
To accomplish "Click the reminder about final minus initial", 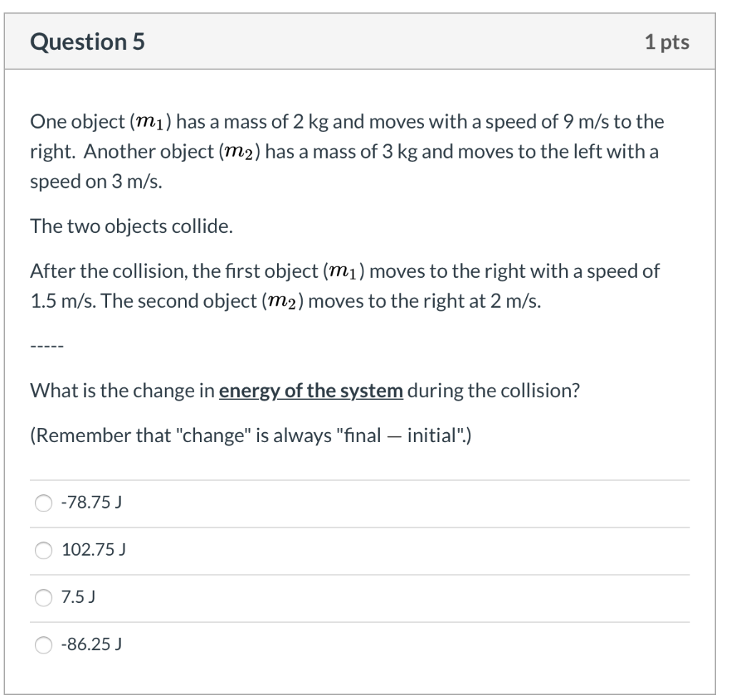I will click(x=250, y=435).
